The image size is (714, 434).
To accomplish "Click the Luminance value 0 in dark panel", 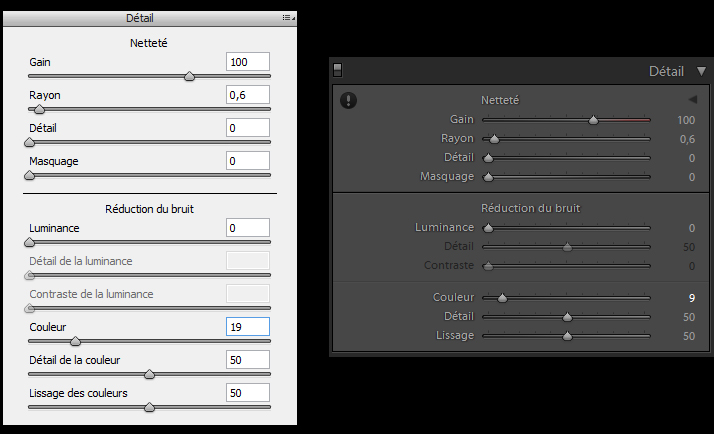I will (x=692, y=228).
